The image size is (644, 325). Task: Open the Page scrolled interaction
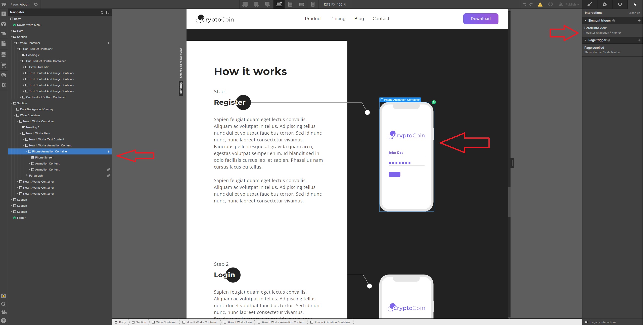point(612,50)
